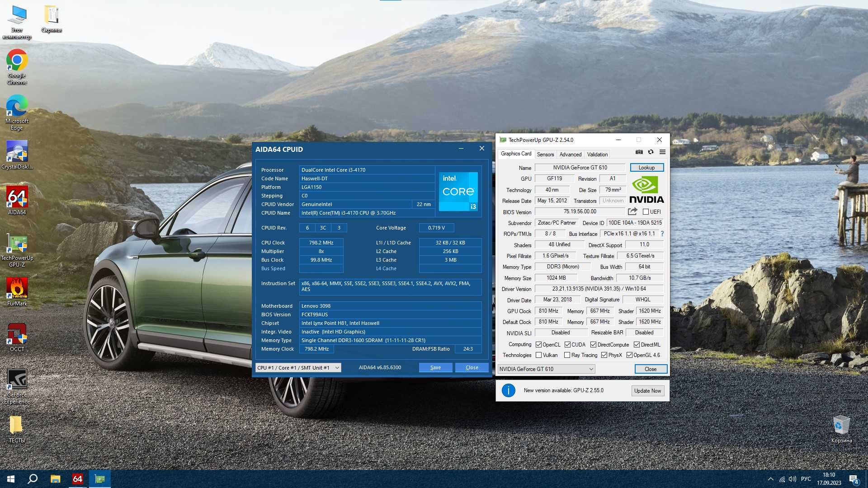Open File Explorer from taskbar
Viewport: 868px width, 488px height.
click(x=55, y=479)
